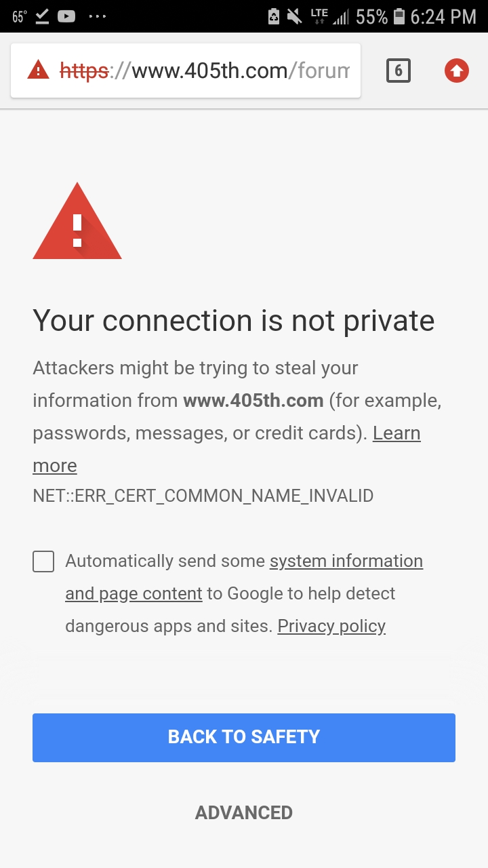The width and height of the screenshot is (488, 868).
Task: Tap the battery icon beside 55%
Action: coord(399,16)
